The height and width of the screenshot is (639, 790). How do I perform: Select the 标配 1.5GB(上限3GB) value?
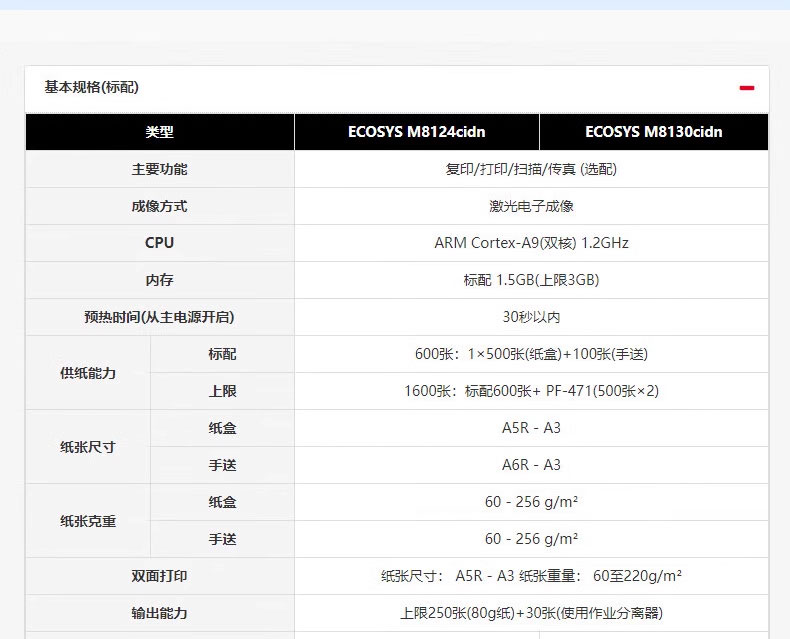[531, 280]
